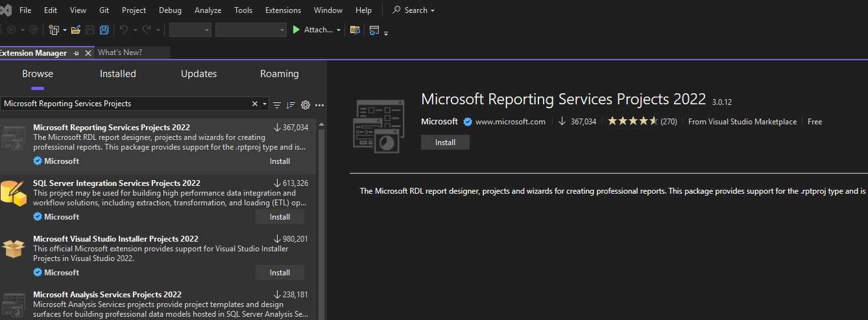Open the Help menu

coord(364,10)
